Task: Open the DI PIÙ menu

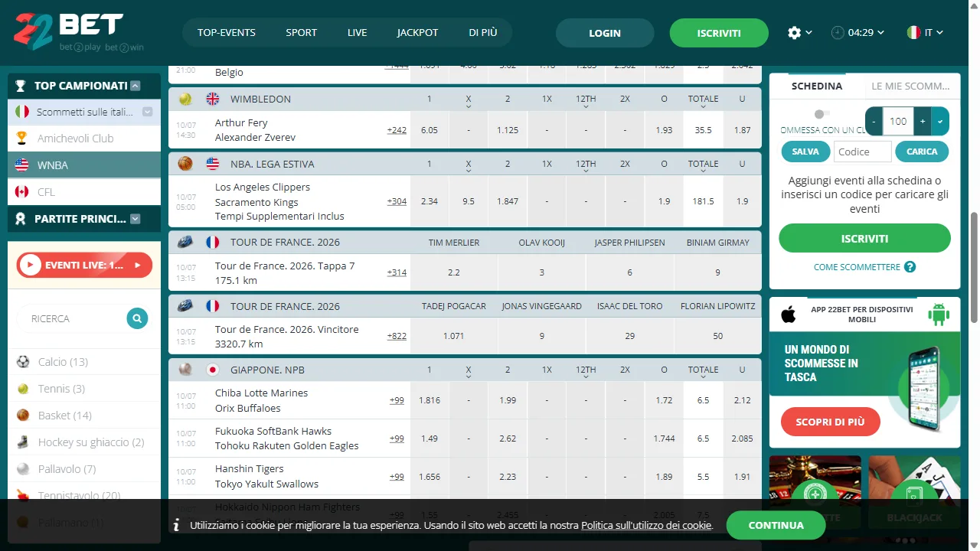Action: (483, 33)
